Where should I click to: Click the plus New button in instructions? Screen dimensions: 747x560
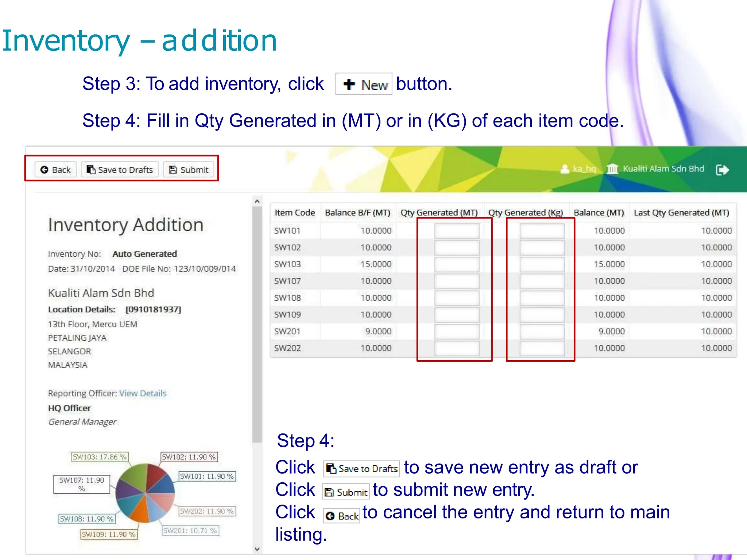[x=364, y=84]
